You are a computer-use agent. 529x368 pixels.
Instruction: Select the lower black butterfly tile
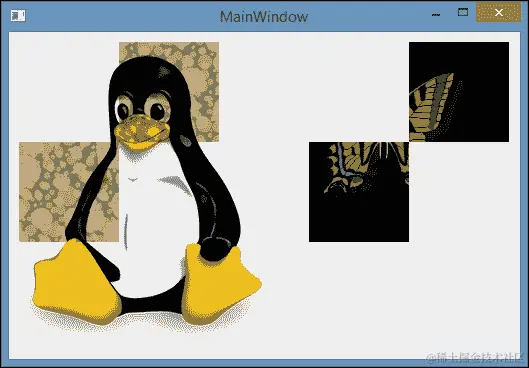[x=359, y=192]
